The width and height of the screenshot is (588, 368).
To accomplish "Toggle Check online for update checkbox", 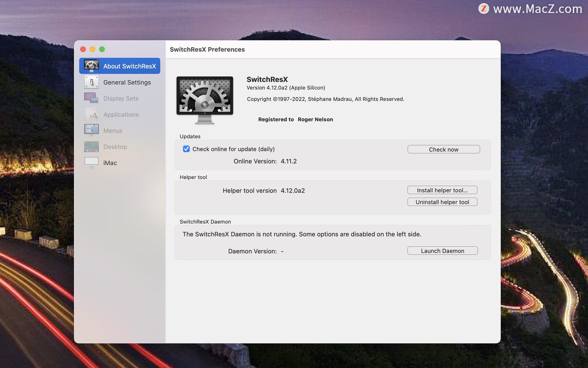I will [186, 149].
